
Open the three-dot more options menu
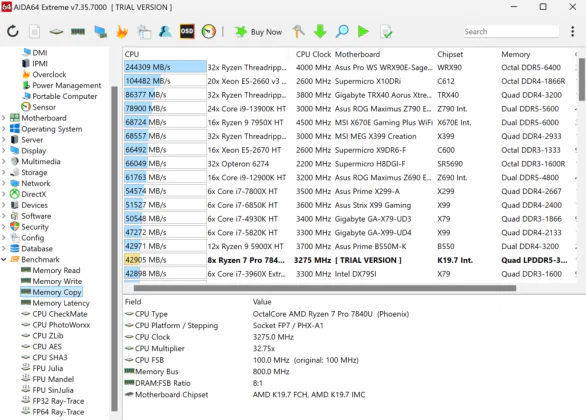point(572,31)
